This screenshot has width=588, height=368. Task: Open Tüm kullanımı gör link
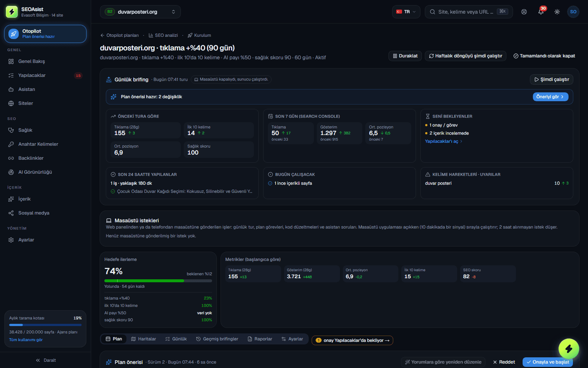click(x=26, y=340)
